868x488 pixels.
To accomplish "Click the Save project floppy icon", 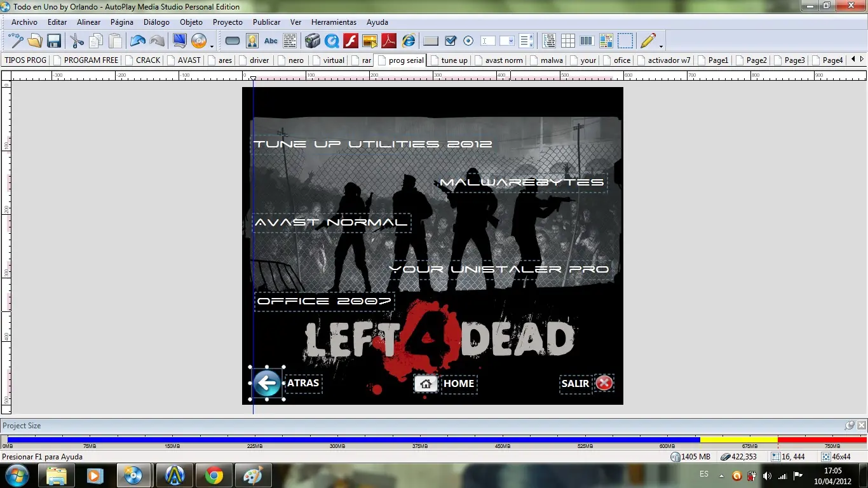I will [54, 41].
